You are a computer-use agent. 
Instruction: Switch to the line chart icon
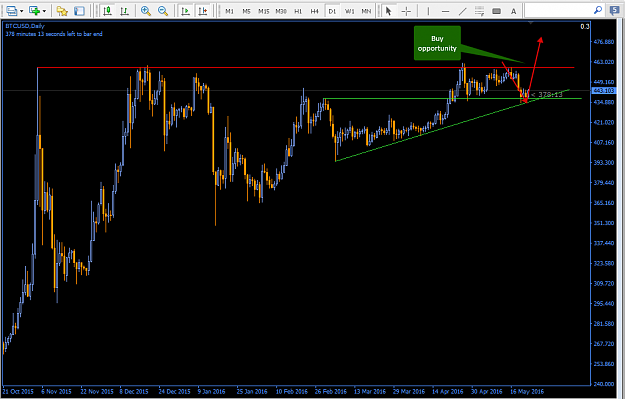pyautogui.click(x=124, y=11)
